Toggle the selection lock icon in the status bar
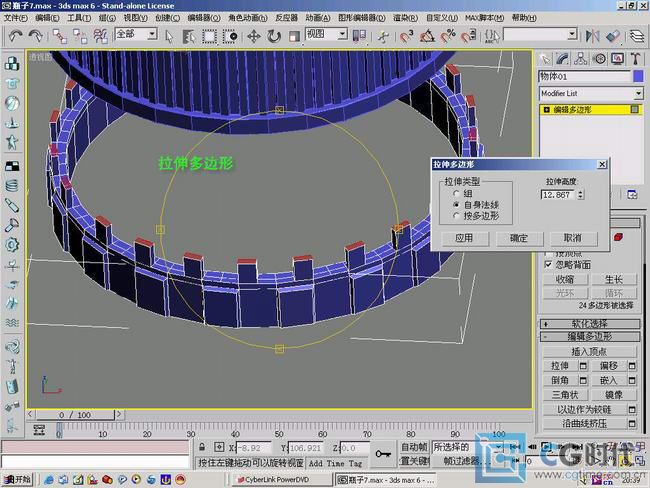 [x=202, y=447]
